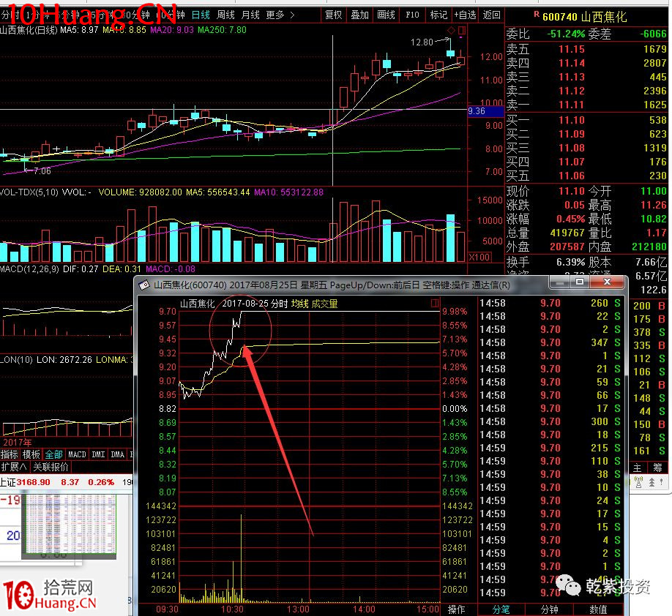Close the 山西焦化 intraday popup window
This screenshot has width=672, height=616.
tap(607, 282)
